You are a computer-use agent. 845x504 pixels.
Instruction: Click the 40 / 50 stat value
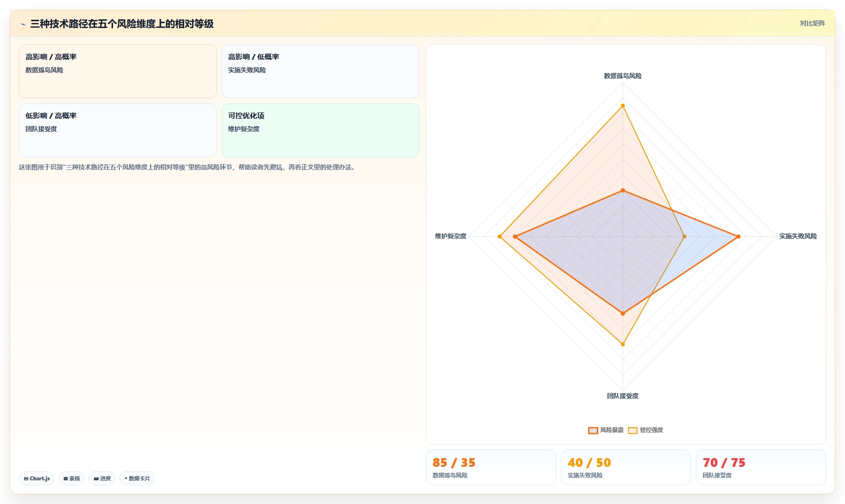point(589,462)
